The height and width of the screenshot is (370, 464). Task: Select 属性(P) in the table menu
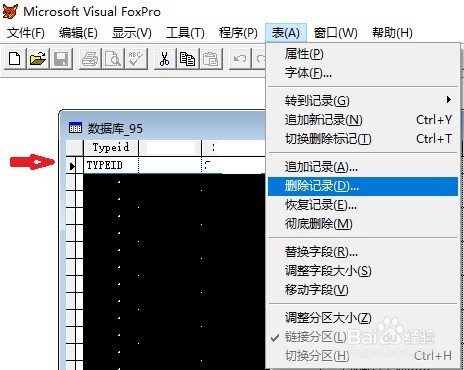[363, 54]
